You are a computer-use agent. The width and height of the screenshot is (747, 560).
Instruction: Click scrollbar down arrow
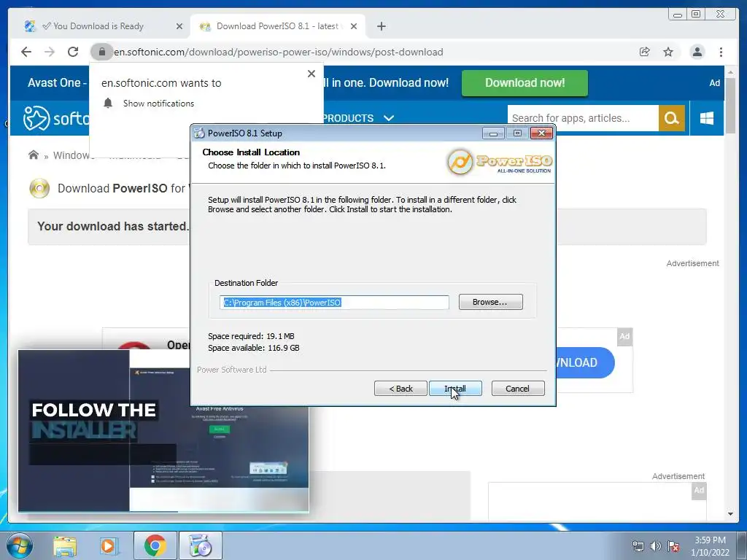pyautogui.click(x=730, y=514)
